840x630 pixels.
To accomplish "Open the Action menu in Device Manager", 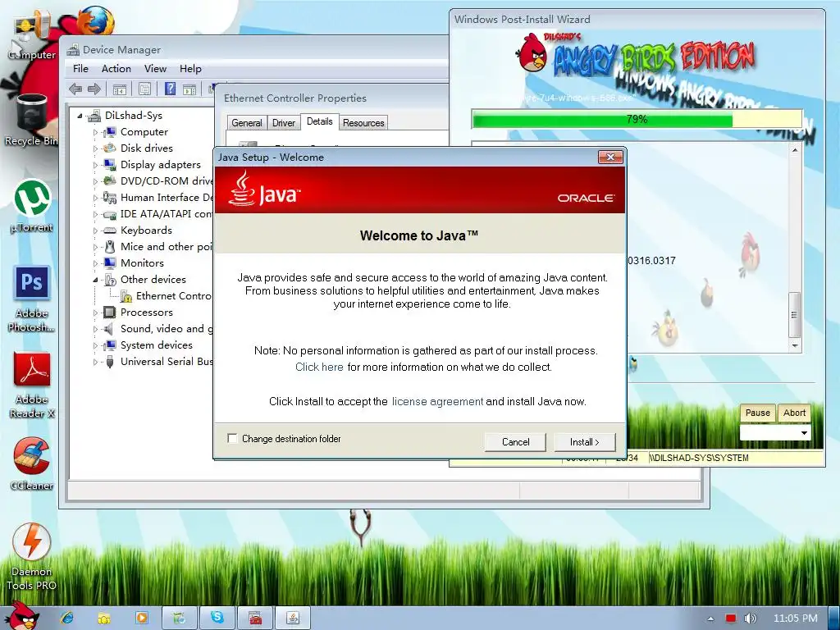I will [x=116, y=69].
